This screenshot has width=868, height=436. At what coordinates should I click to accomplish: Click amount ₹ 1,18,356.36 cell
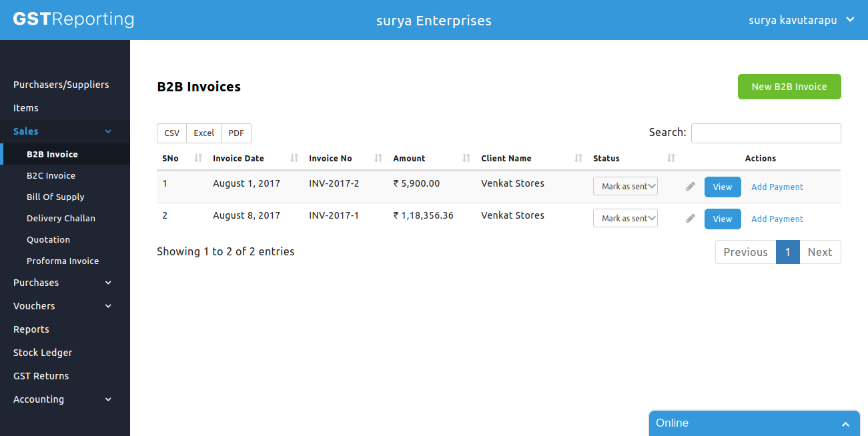[424, 215]
